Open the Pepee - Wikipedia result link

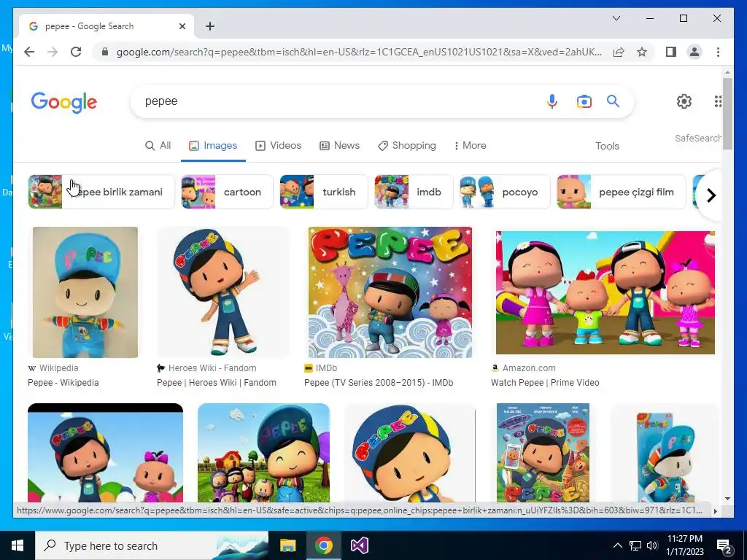click(x=63, y=382)
